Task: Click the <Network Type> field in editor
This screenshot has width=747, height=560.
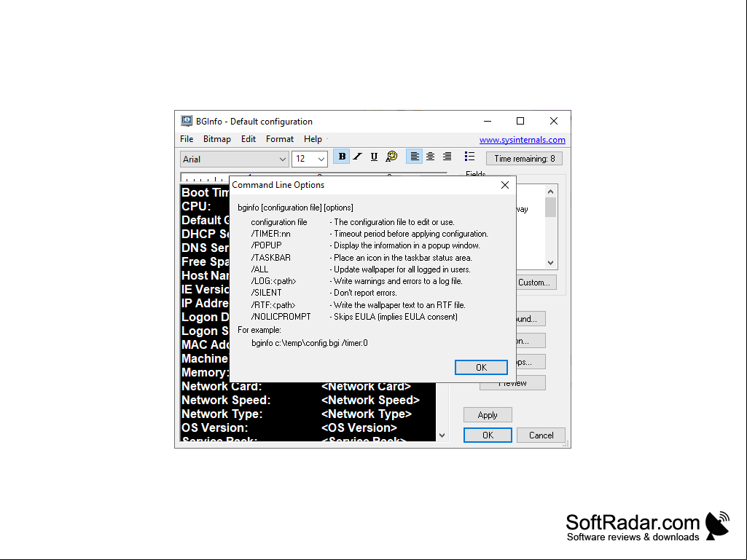Action: (x=367, y=414)
